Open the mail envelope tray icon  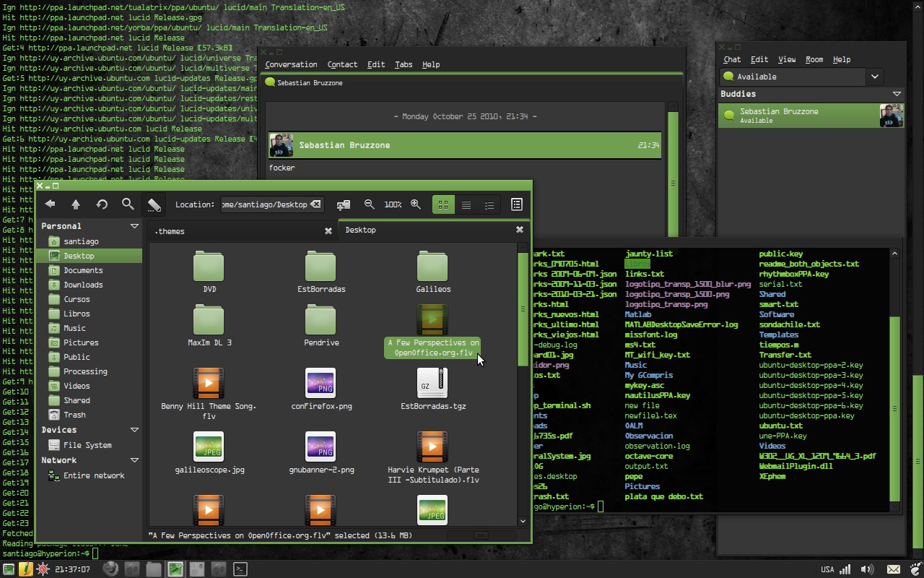click(x=894, y=569)
